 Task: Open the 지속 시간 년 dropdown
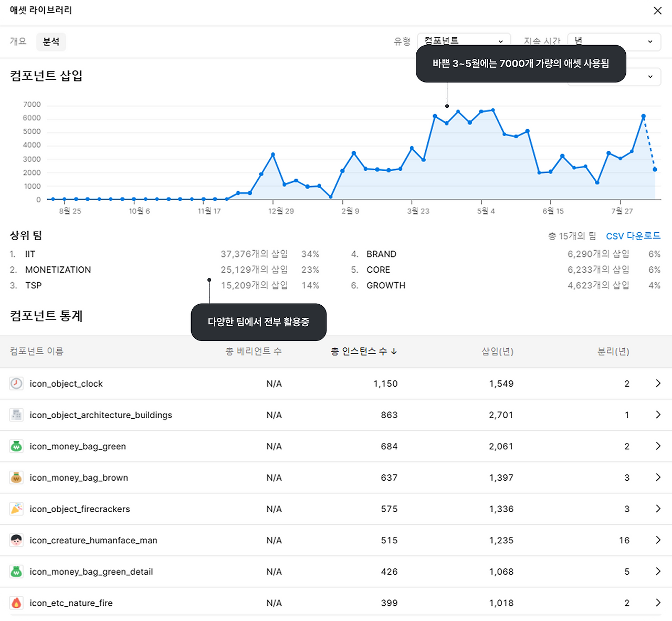(614, 41)
